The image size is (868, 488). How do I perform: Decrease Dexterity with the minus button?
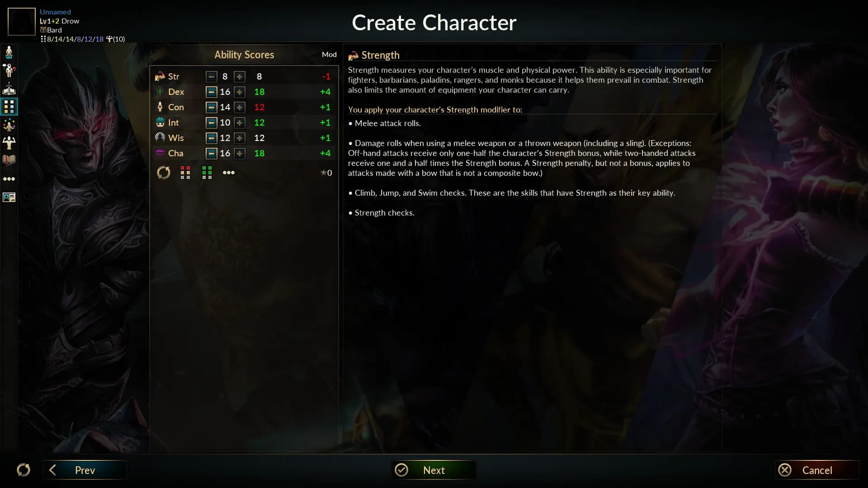coord(211,92)
